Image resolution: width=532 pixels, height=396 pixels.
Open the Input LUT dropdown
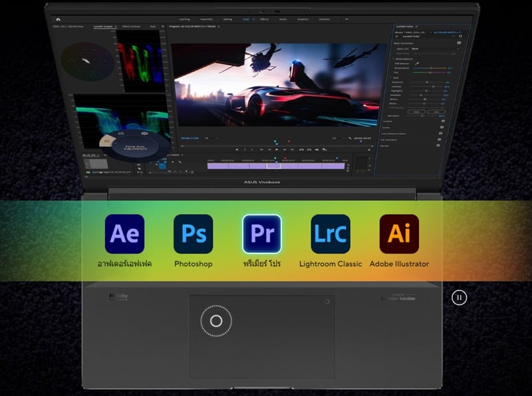click(435, 49)
